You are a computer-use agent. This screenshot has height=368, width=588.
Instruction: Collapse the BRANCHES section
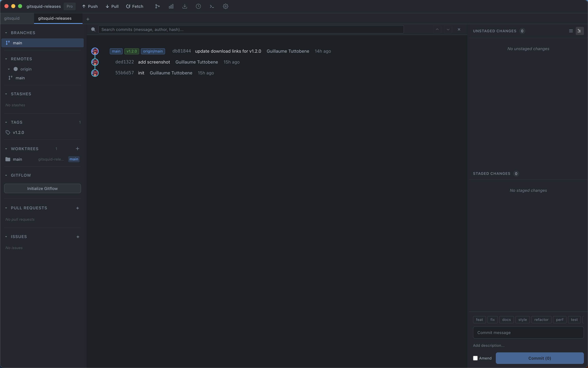[x=6, y=32]
